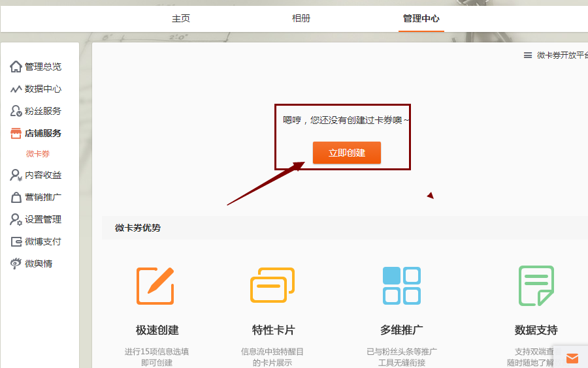Open the 相册 tab
Image resolution: width=588 pixels, height=368 pixels.
pos(301,18)
